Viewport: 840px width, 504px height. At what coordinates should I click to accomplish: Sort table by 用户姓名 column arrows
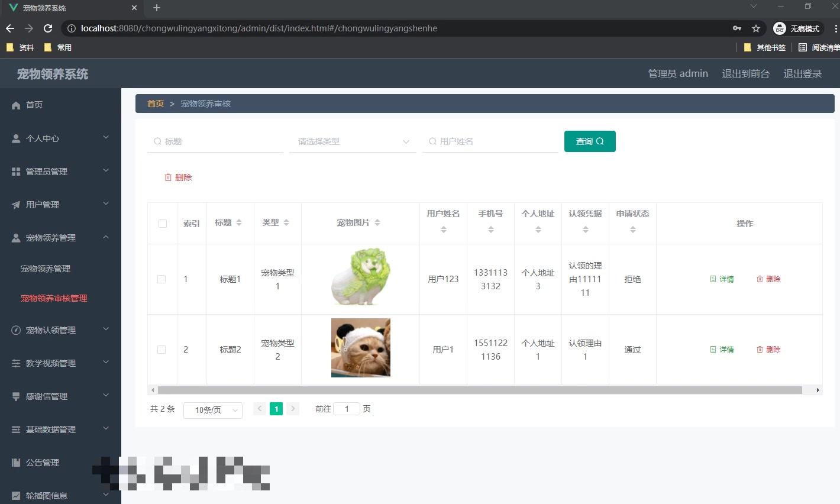444,230
